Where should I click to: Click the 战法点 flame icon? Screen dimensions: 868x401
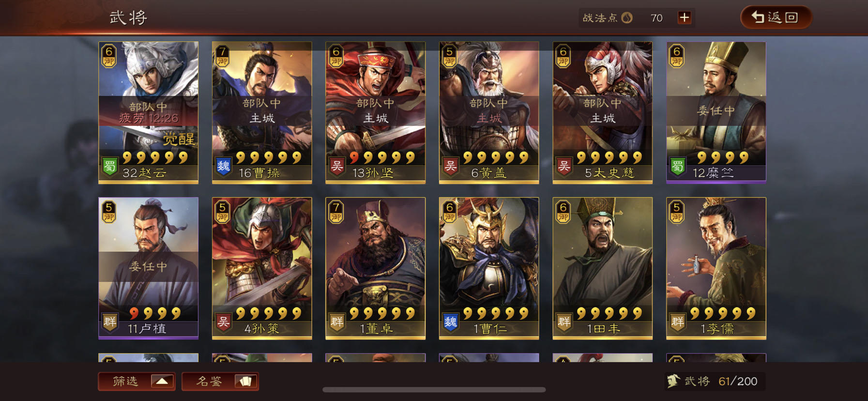point(627,18)
